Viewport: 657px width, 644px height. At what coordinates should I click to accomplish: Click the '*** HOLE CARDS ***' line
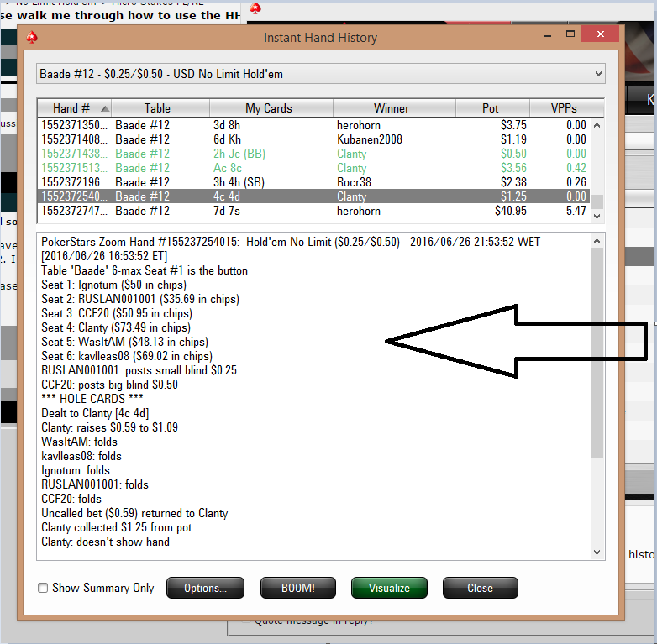[x=92, y=399]
